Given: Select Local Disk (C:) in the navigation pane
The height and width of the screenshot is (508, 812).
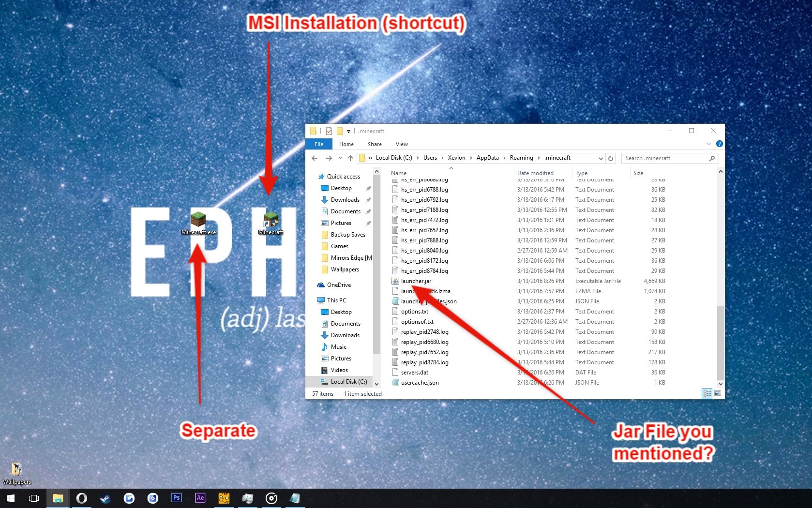Looking at the screenshot, I should (349, 382).
